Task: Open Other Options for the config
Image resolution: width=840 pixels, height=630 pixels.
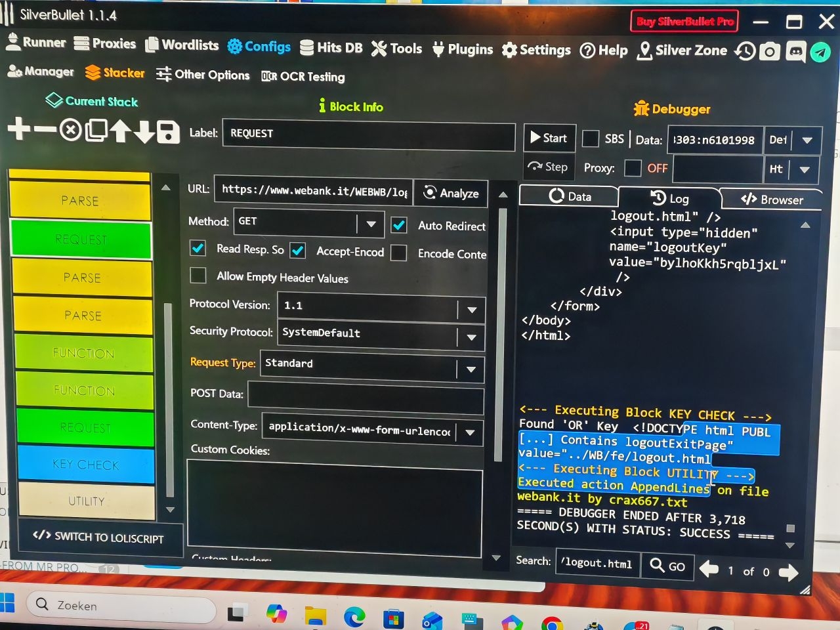Action: 203,75
